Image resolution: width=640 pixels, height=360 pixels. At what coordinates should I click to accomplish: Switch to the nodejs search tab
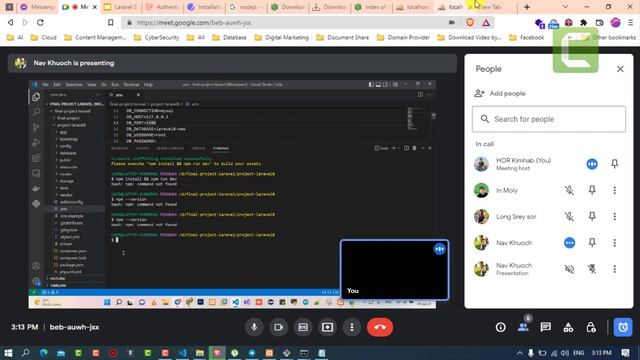pyautogui.click(x=246, y=7)
